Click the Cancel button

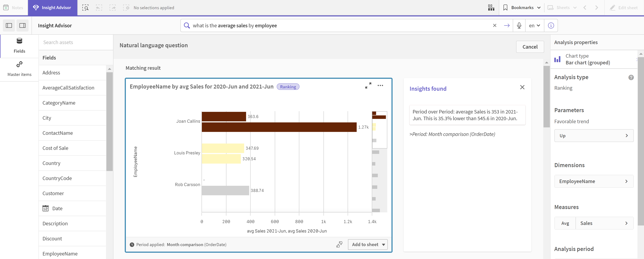[530, 47]
